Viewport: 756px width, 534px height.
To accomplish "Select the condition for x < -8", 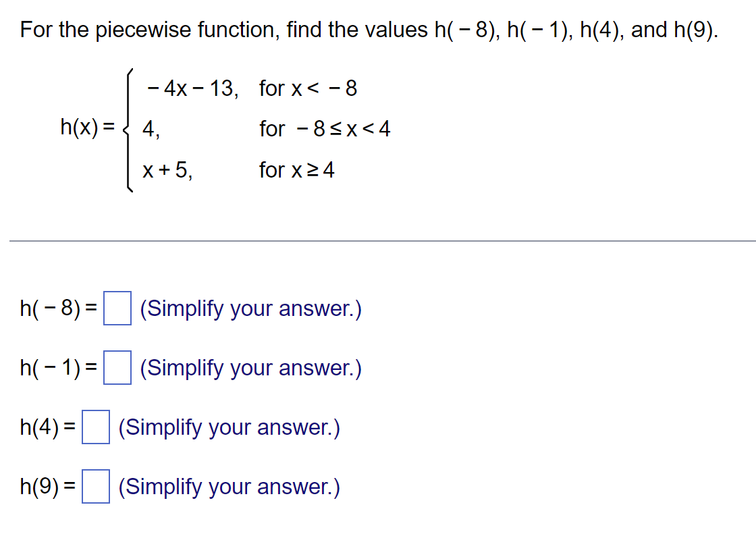I will tap(307, 88).
